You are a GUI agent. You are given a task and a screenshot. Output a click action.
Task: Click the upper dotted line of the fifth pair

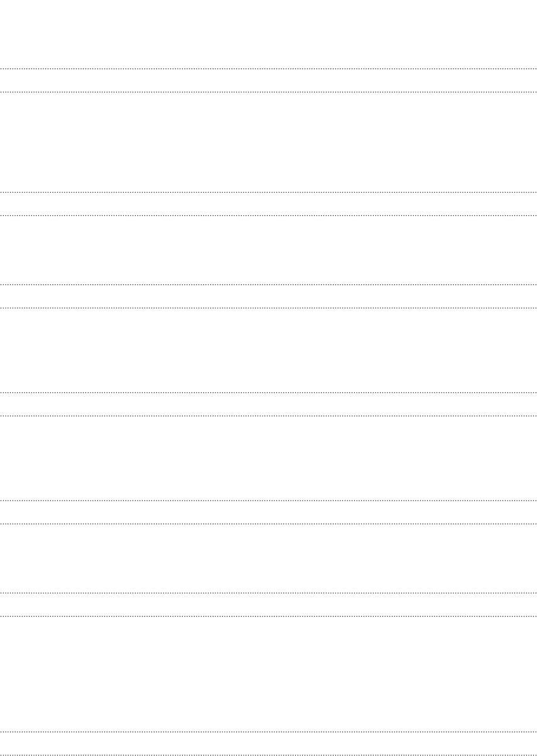[x=268, y=500]
